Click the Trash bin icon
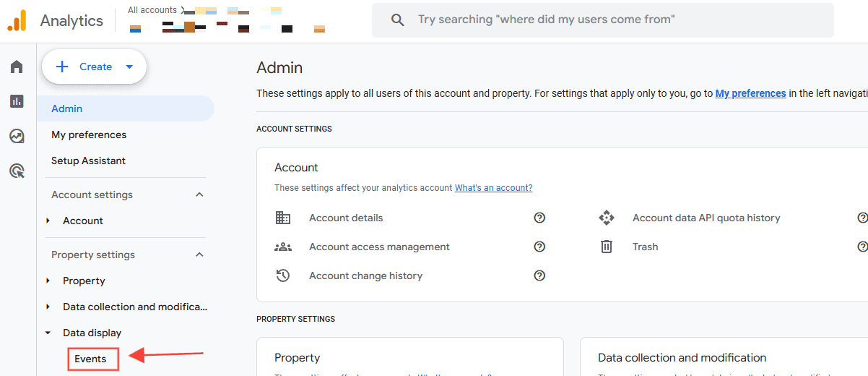 pyautogui.click(x=607, y=247)
